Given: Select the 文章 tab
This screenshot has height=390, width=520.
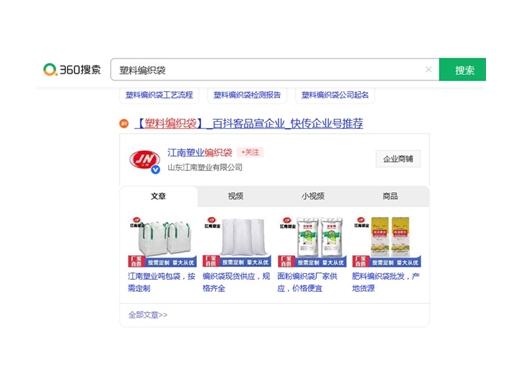Looking at the screenshot, I should 158,196.
